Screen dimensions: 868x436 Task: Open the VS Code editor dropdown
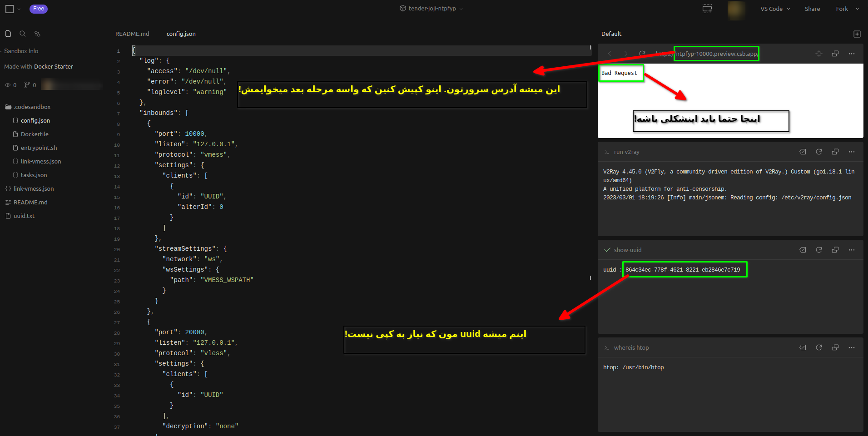[x=775, y=9]
